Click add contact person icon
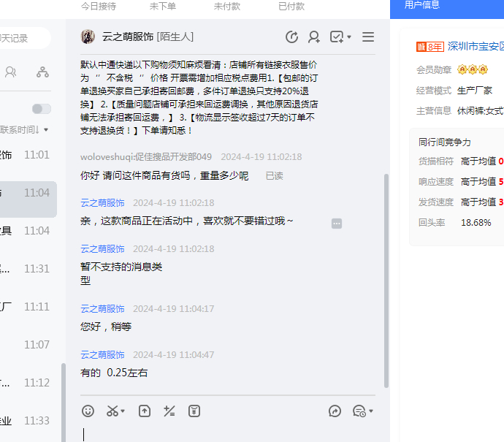This screenshot has width=504, height=442. pos(313,37)
